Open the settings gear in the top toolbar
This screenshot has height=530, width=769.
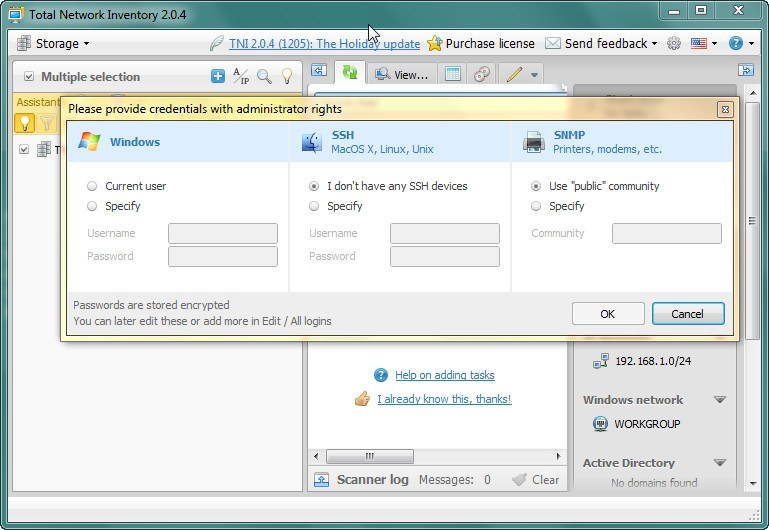674,44
